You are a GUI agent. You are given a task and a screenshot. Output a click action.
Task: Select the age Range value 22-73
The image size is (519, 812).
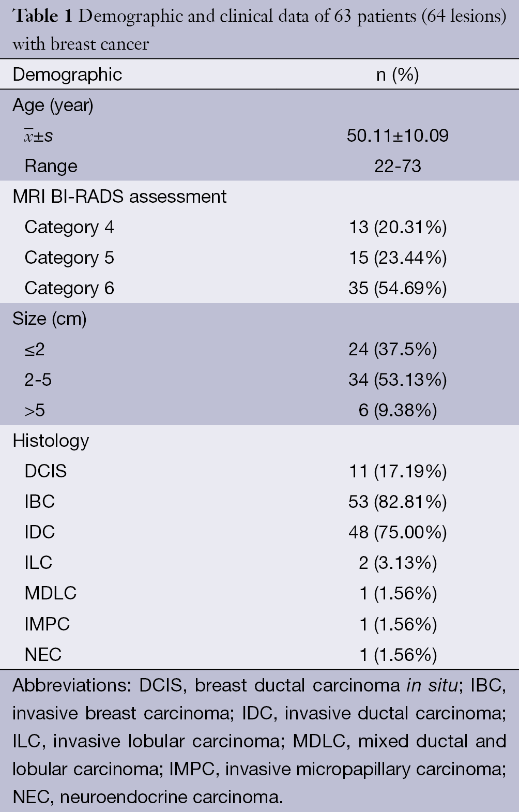398,166
